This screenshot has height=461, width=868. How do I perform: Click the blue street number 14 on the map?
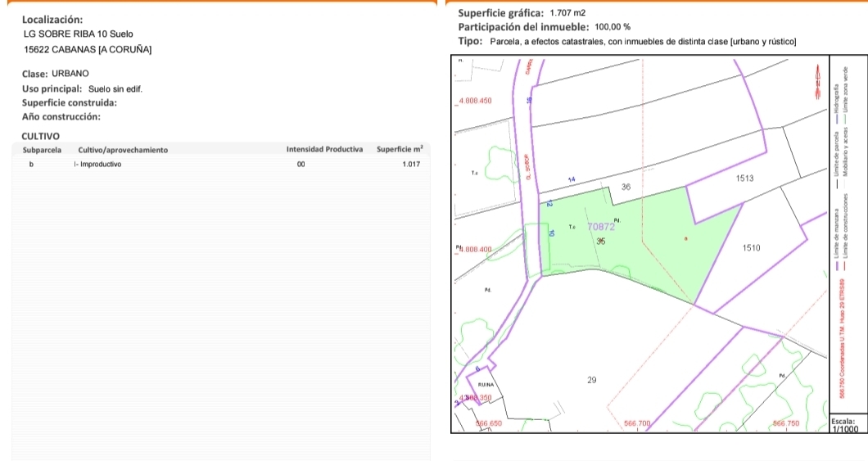572,179
